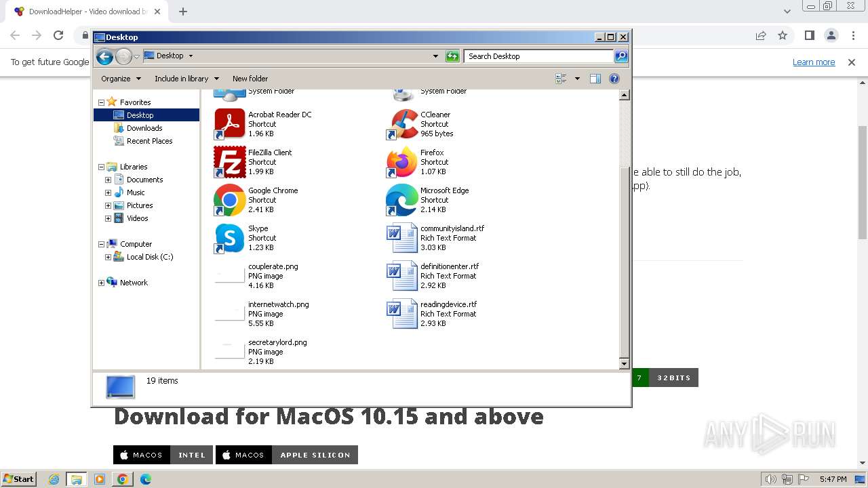The height and width of the screenshot is (488, 868).
Task: Open Explorer Help question mark icon
Action: tap(614, 79)
